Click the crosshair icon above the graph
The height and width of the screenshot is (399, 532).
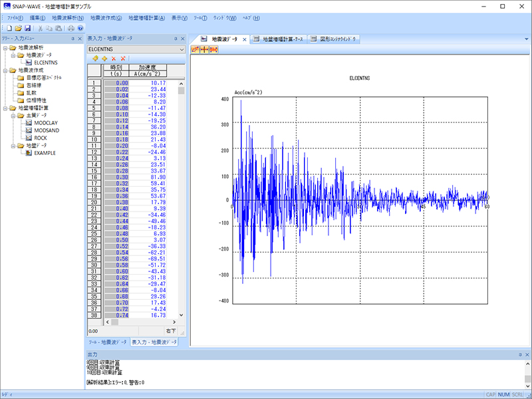[205, 50]
